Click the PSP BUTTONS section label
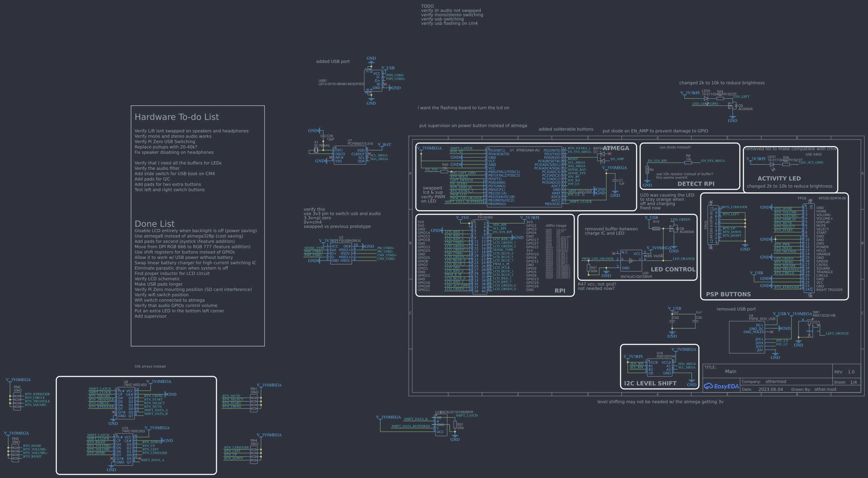This screenshot has width=868, height=478. coord(728,294)
